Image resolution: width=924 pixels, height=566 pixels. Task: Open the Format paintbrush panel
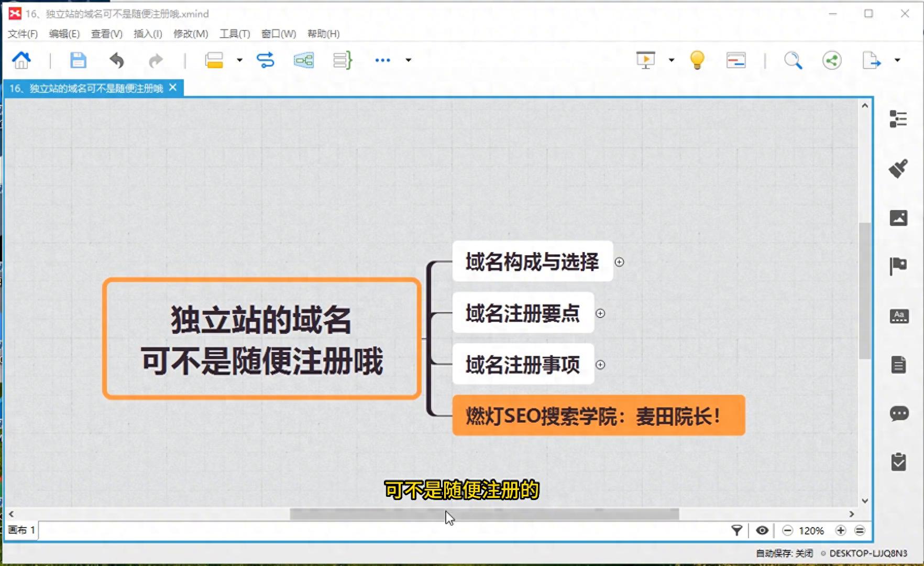pos(899,168)
